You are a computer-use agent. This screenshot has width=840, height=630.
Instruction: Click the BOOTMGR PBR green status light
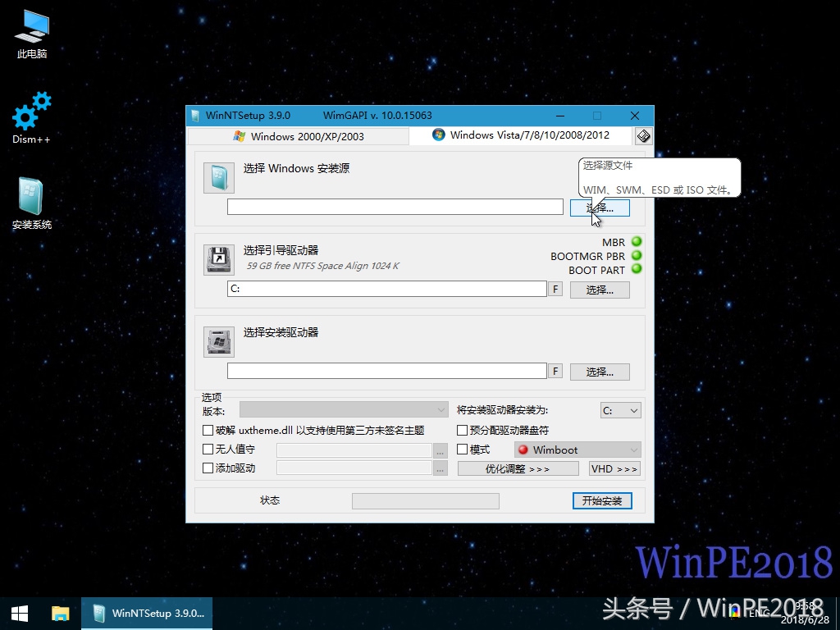point(637,256)
